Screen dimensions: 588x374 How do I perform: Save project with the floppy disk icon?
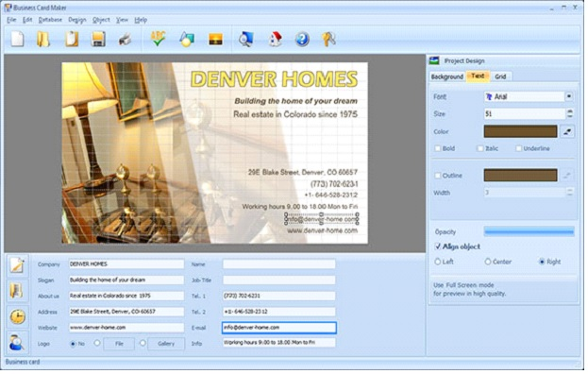[98, 40]
